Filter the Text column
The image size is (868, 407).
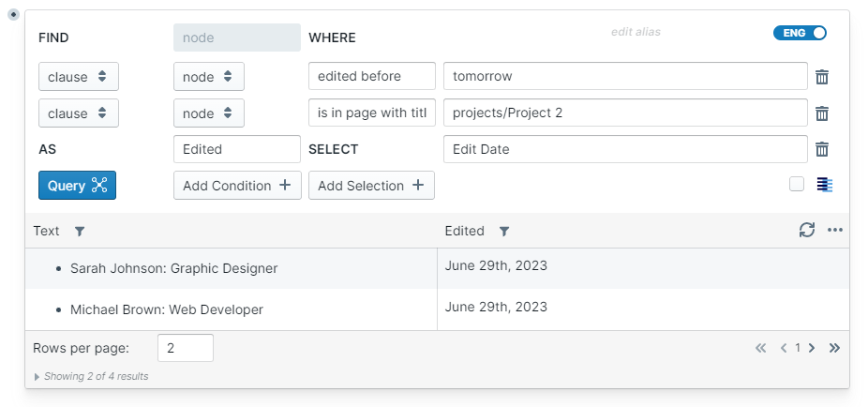(79, 231)
